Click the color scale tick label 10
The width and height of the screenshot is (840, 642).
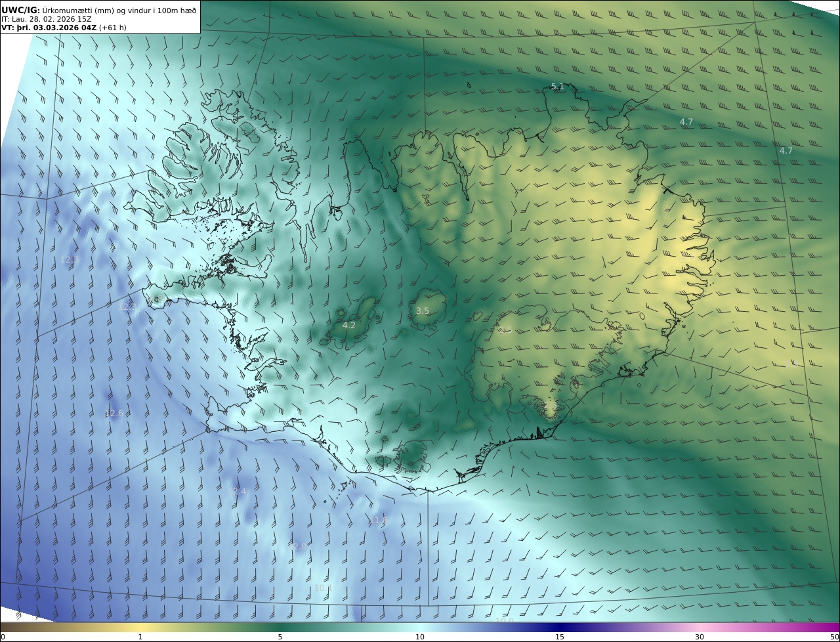pyautogui.click(x=420, y=637)
